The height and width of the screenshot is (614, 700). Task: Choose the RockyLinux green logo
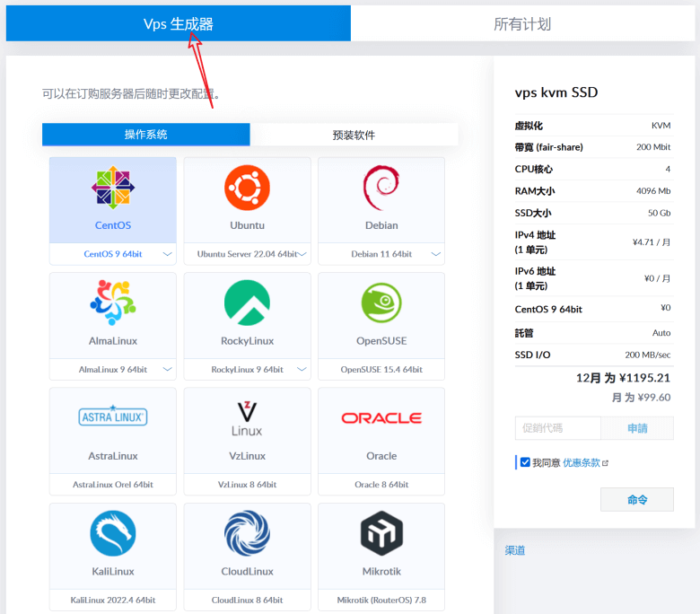click(x=247, y=303)
